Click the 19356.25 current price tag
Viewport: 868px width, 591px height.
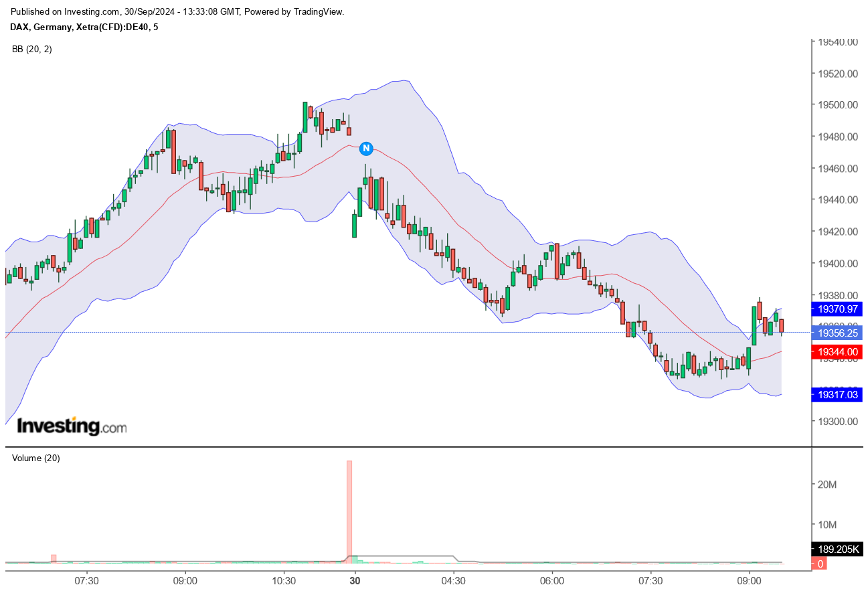click(837, 333)
